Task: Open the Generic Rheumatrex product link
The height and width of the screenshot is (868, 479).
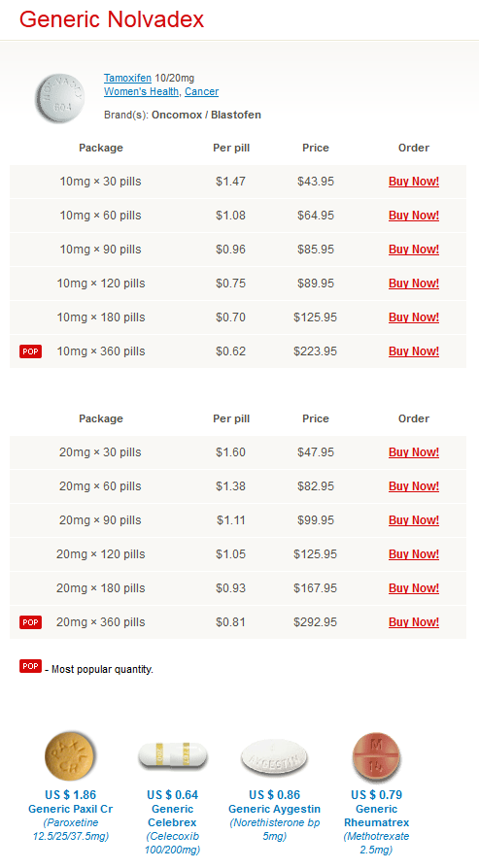Action: click(x=377, y=816)
